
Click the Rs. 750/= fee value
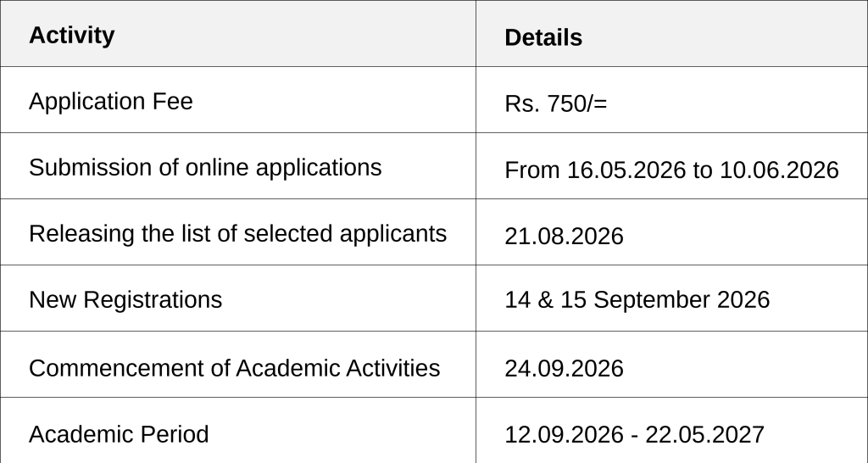pos(556,103)
